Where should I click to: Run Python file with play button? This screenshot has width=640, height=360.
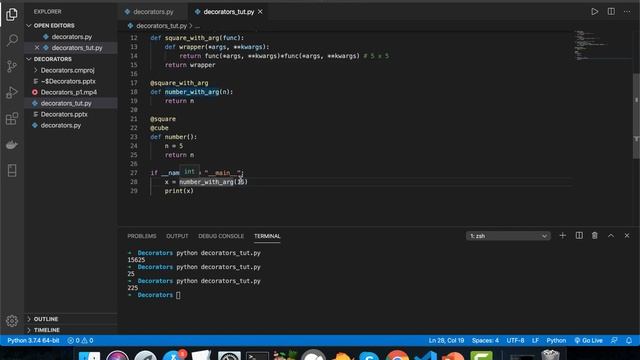595,12
